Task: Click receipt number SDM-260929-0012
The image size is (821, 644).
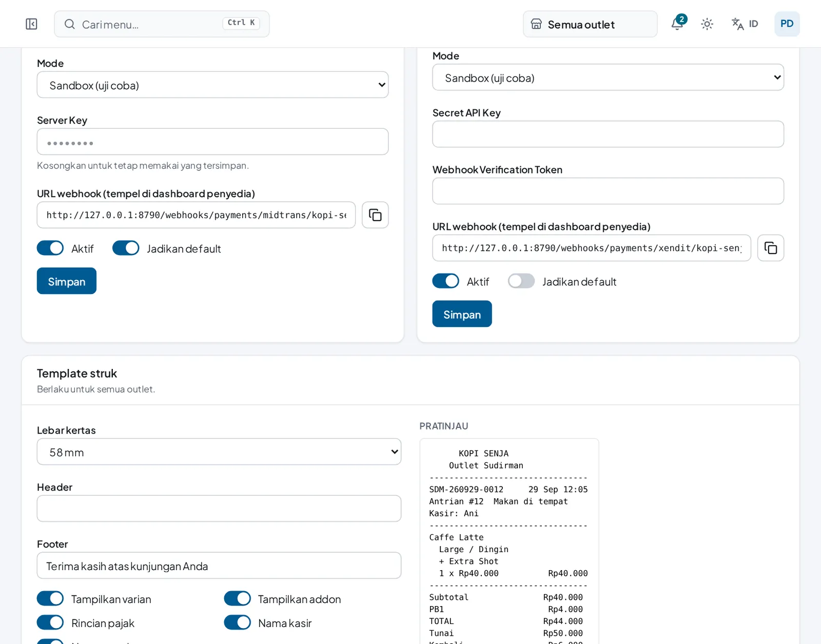Action: 466,490
